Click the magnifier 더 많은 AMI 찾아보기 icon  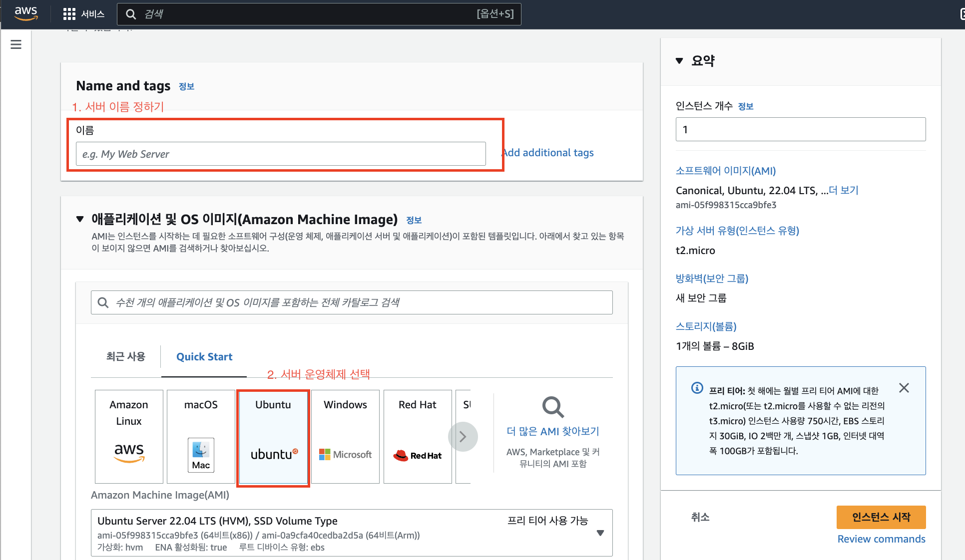click(553, 407)
